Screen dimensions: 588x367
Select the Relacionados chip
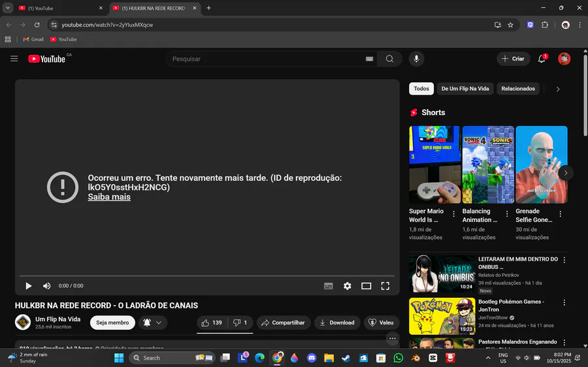click(x=518, y=89)
